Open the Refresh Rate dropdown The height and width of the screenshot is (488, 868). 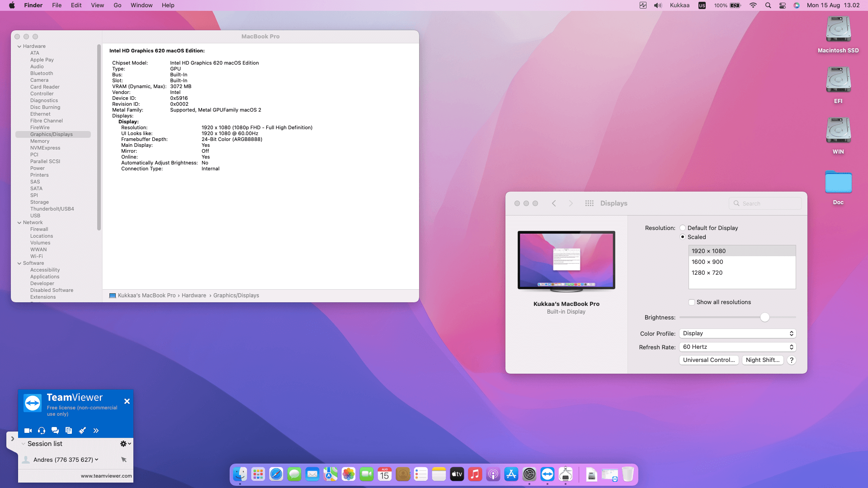point(737,347)
